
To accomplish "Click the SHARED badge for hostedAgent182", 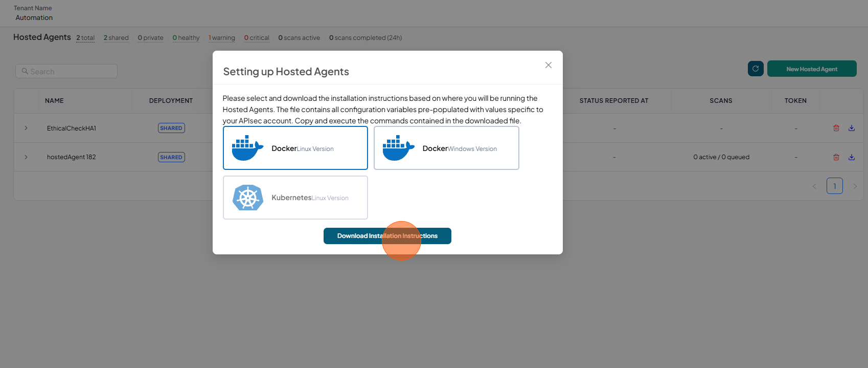I will point(171,157).
